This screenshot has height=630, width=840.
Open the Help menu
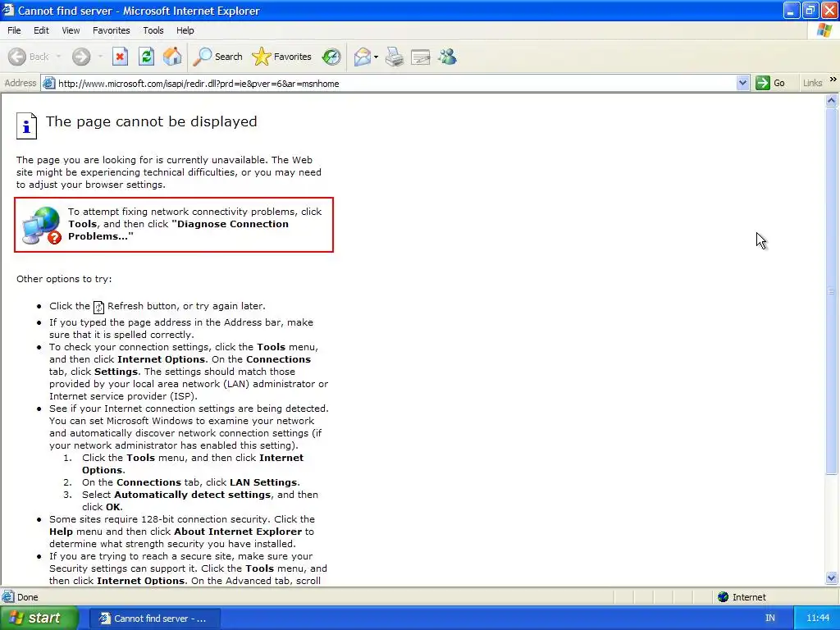(x=185, y=30)
